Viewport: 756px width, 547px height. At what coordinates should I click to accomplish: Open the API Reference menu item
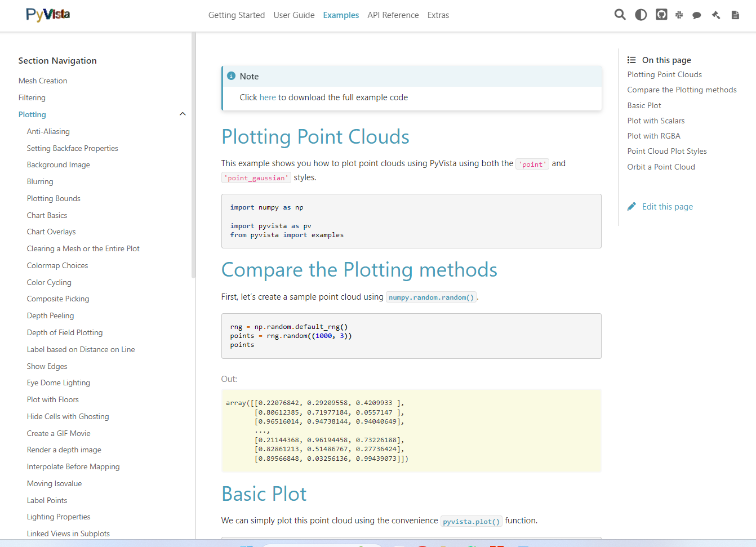click(393, 15)
